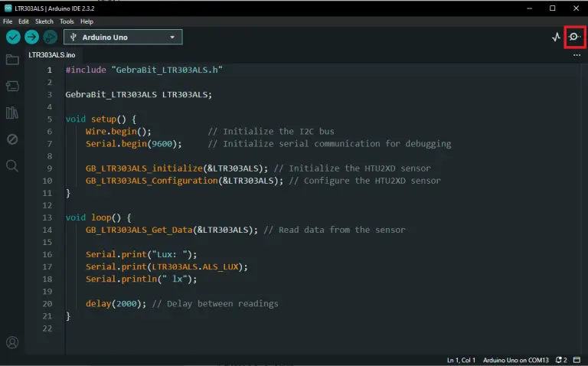
Task: Maximize the Arduino IDE window
Action: click(552, 8)
